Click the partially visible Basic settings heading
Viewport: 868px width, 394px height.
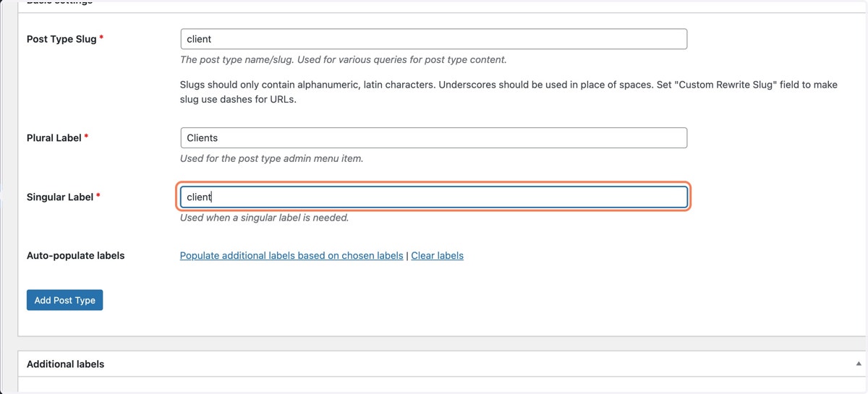[x=59, y=2]
